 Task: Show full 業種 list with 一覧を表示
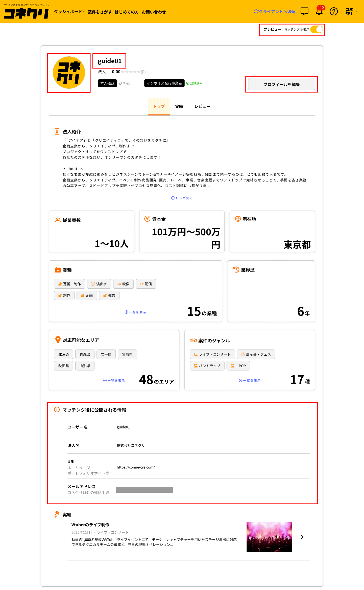[x=135, y=312]
